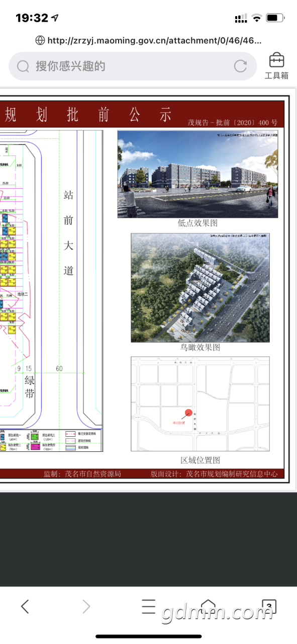
Task: Tap the 鸟瞰效果图 aerial rendering
Action: click(200, 288)
